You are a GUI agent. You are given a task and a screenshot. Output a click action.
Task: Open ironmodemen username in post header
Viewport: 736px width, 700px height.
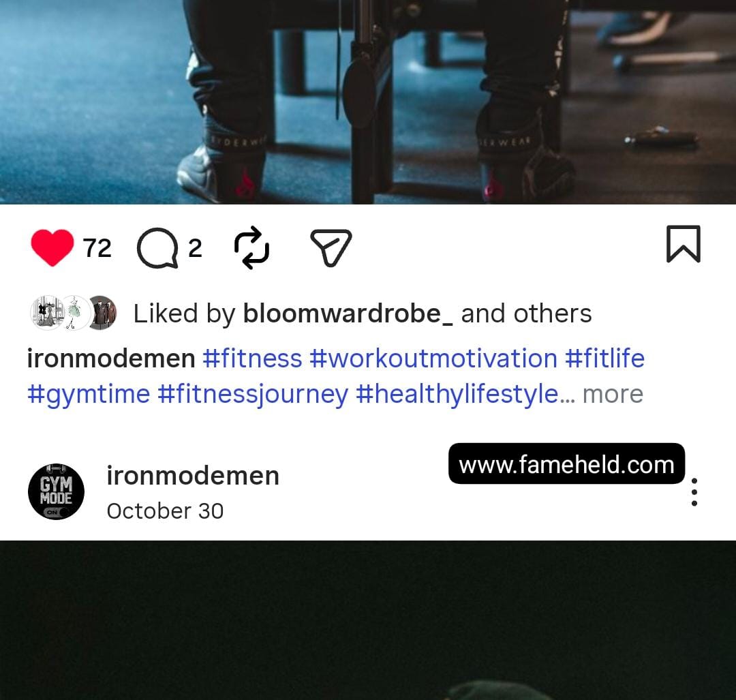coord(193,476)
